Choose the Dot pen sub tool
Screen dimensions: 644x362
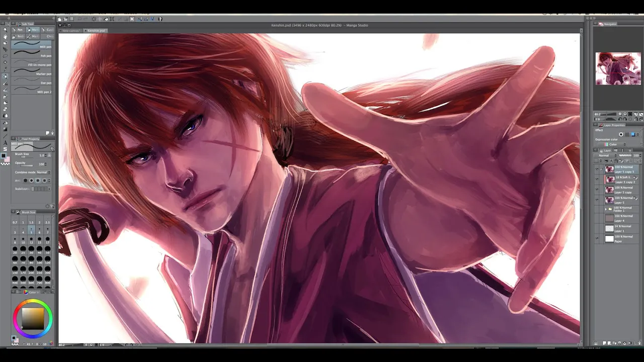pyautogui.click(x=32, y=80)
